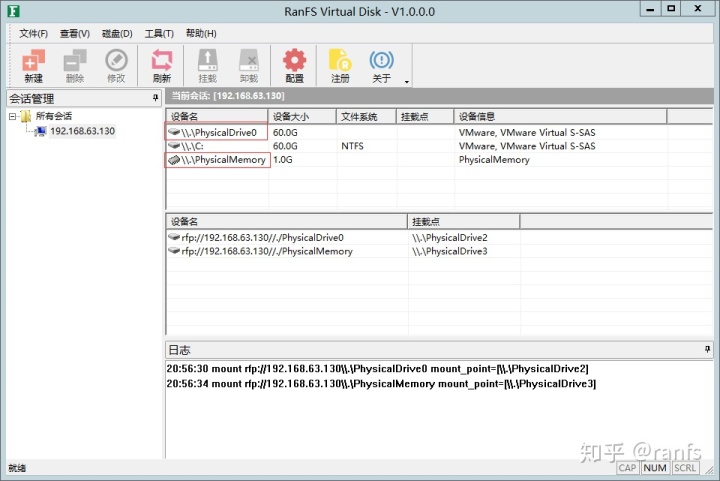
Task: Open the 查看(V) menu
Action: [x=75, y=34]
